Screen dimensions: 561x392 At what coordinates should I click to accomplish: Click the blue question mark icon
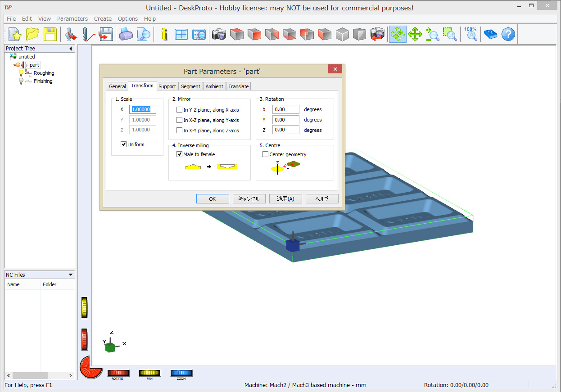pos(508,34)
